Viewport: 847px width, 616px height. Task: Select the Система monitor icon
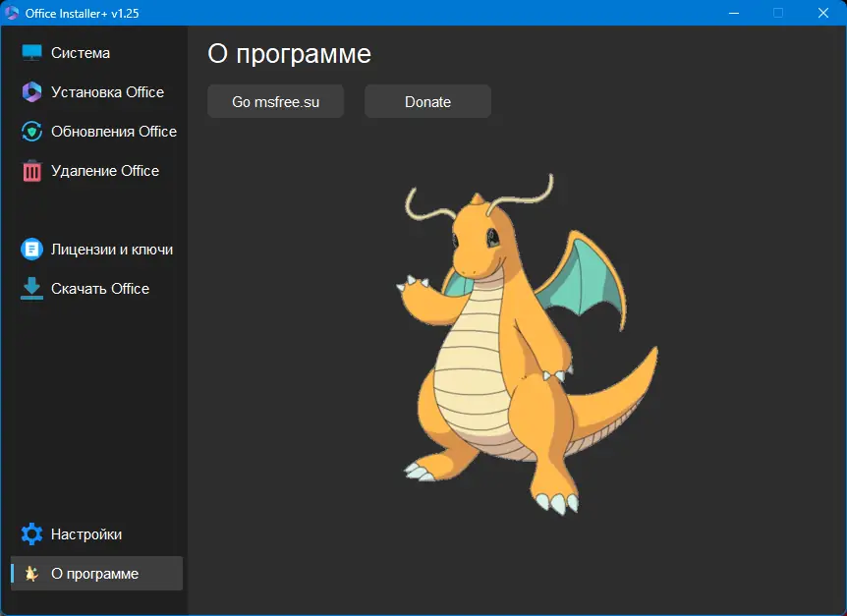[30, 52]
